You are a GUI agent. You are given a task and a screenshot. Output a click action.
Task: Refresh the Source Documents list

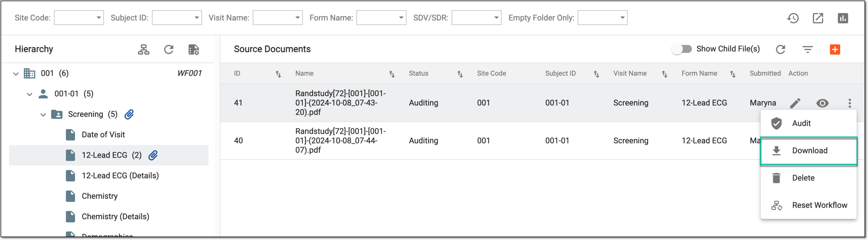coord(781,49)
